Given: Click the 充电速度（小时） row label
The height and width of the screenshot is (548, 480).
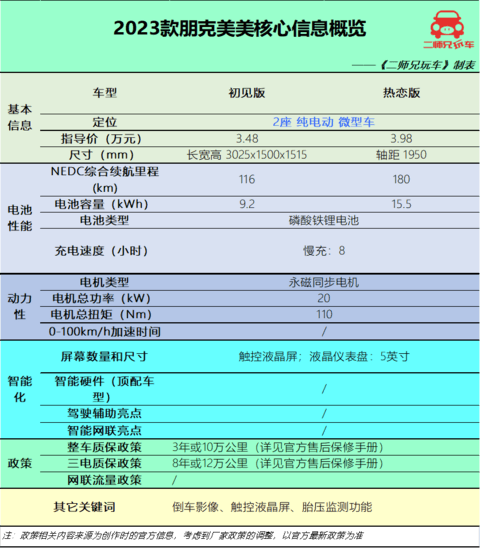Looking at the screenshot, I should click(101, 251).
